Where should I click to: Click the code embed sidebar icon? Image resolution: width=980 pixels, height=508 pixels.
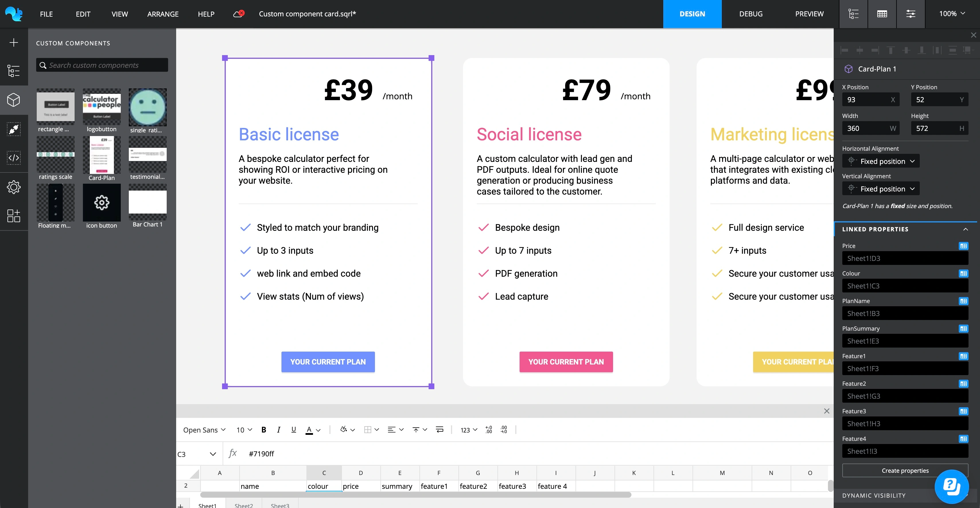pyautogui.click(x=14, y=158)
